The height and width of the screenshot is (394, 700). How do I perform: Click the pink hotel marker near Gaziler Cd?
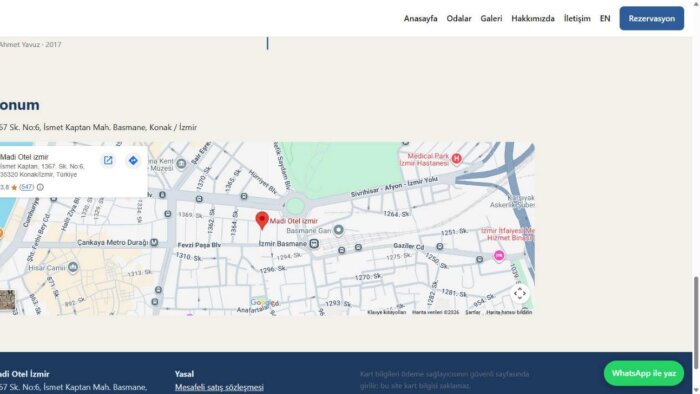tap(499, 256)
